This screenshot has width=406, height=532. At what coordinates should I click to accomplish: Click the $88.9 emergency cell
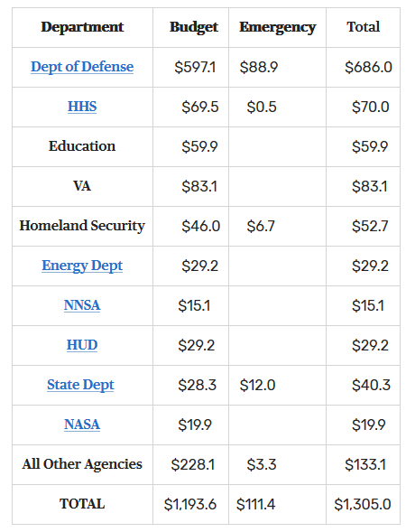tap(259, 67)
